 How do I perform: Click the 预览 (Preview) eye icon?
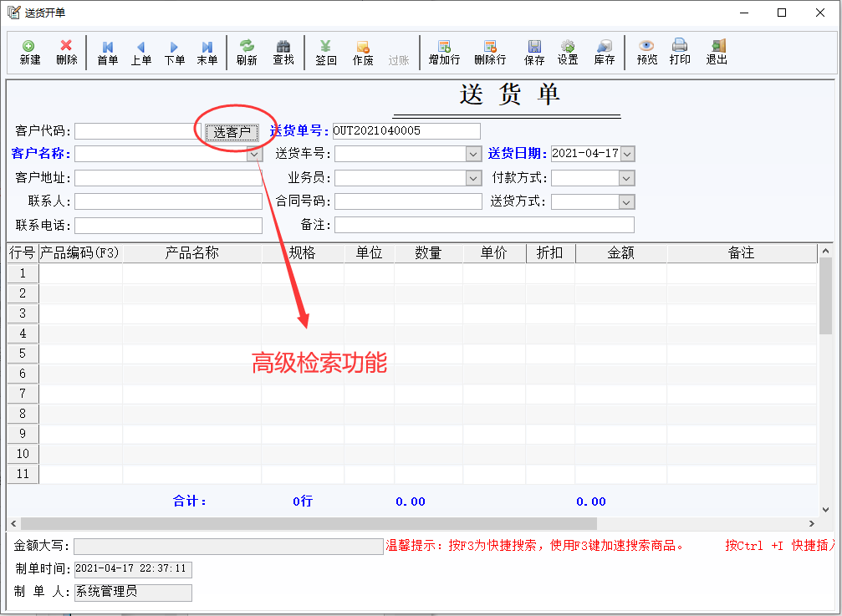point(646,52)
